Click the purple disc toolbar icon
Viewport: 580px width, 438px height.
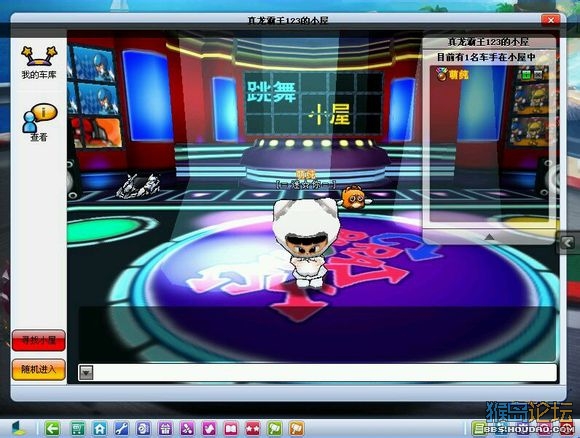click(143, 429)
